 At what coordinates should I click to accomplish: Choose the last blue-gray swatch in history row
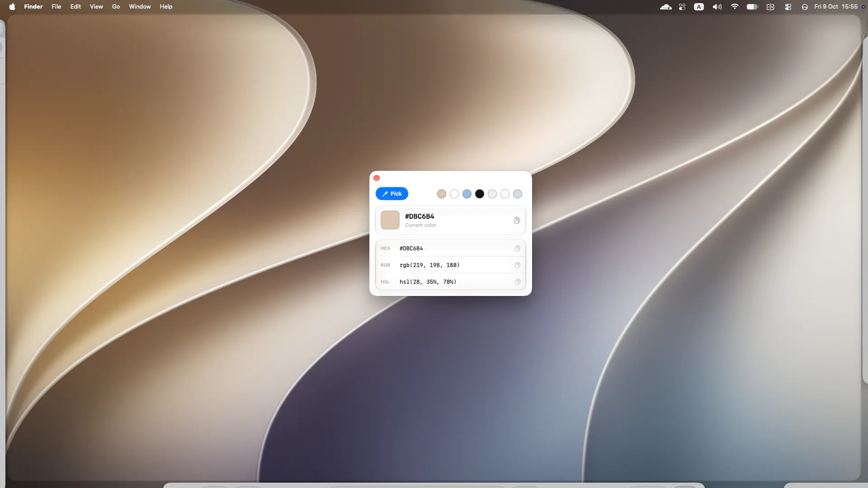click(x=518, y=194)
